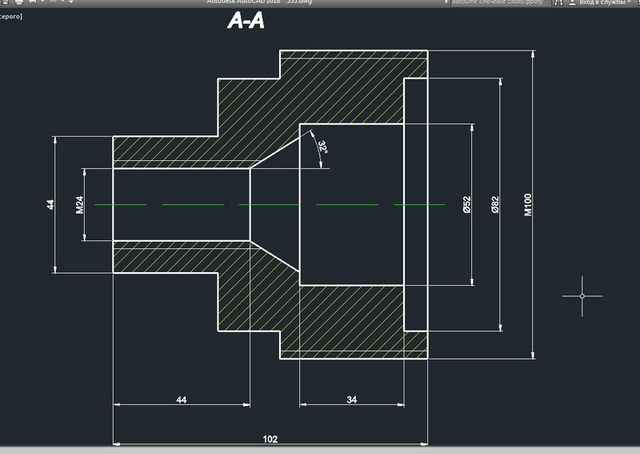Select the vertical 44 dimension text

[x=50, y=205]
